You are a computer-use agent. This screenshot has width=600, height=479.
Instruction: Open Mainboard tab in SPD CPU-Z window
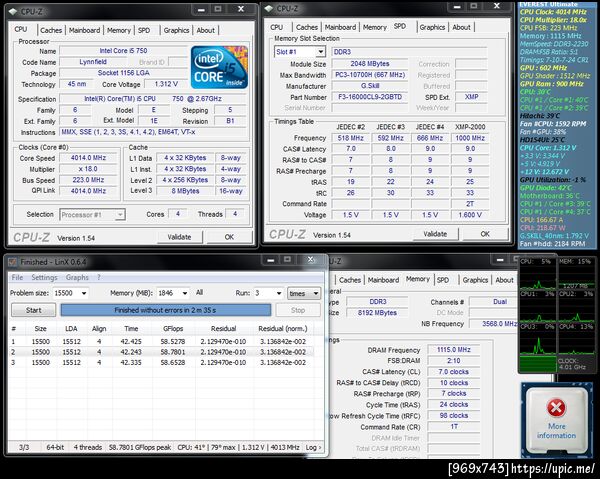(340, 27)
